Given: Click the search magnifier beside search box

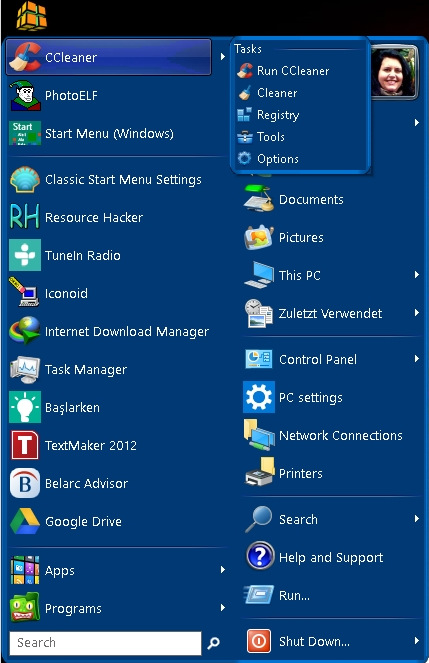Looking at the screenshot, I should click(213, 643).
